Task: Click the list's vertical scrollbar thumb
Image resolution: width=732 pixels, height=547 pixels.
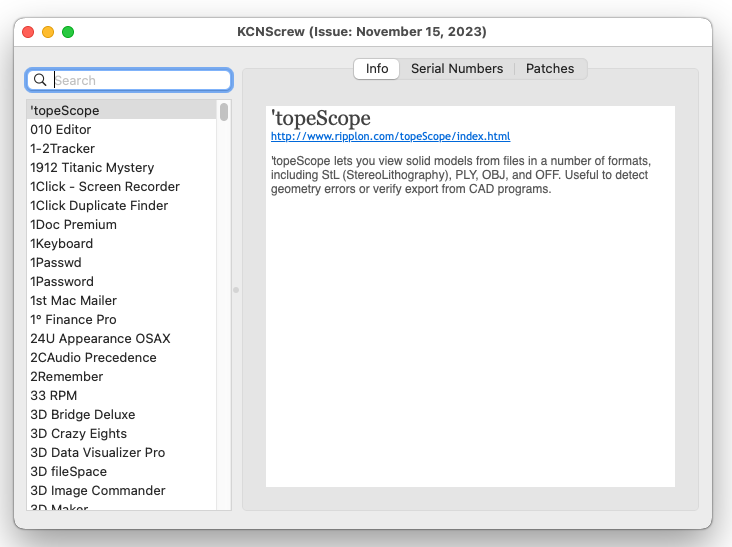Action: 224,112
